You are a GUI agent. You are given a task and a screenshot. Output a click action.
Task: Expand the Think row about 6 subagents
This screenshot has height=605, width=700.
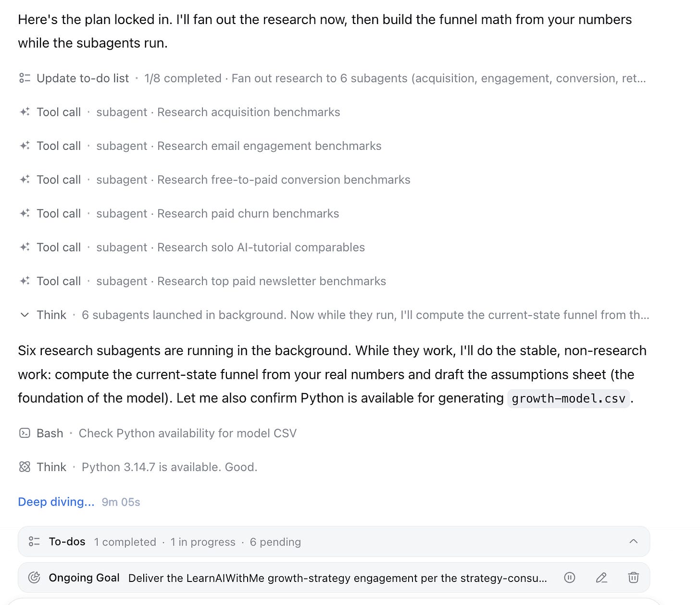(25, 315)
